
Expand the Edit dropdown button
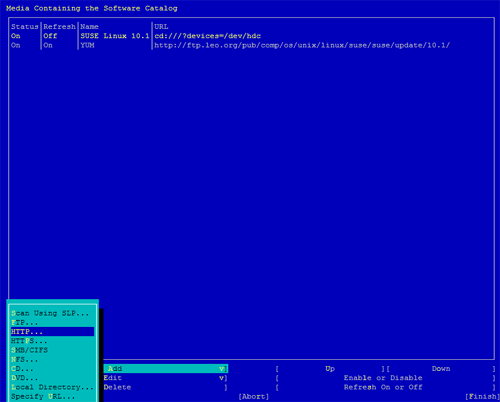pyautogui.click(x=165, y=378)
